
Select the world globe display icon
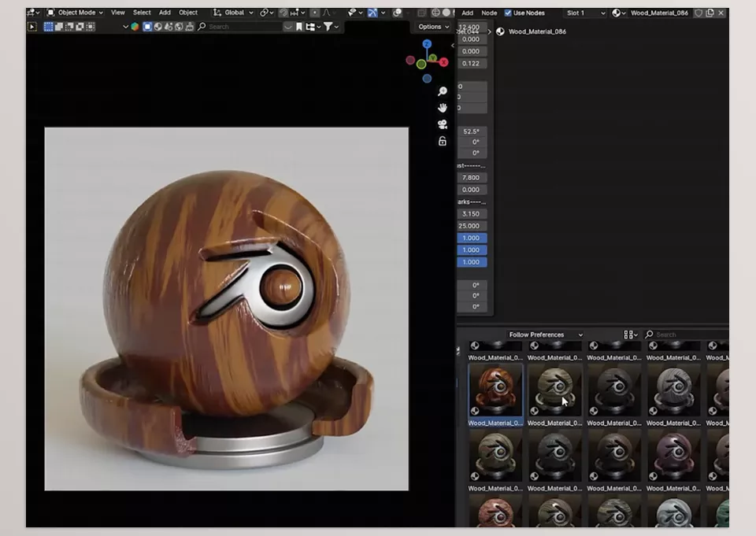(x=179, y=27)
